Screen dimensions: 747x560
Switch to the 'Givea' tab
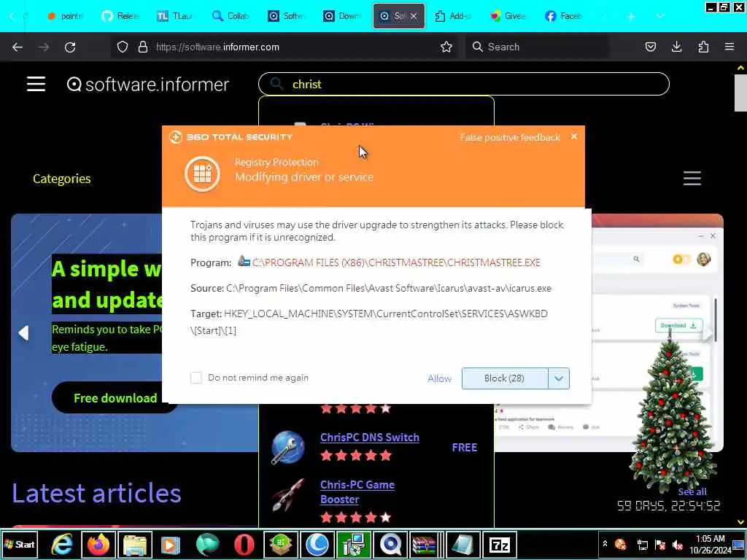click(508, 16)
